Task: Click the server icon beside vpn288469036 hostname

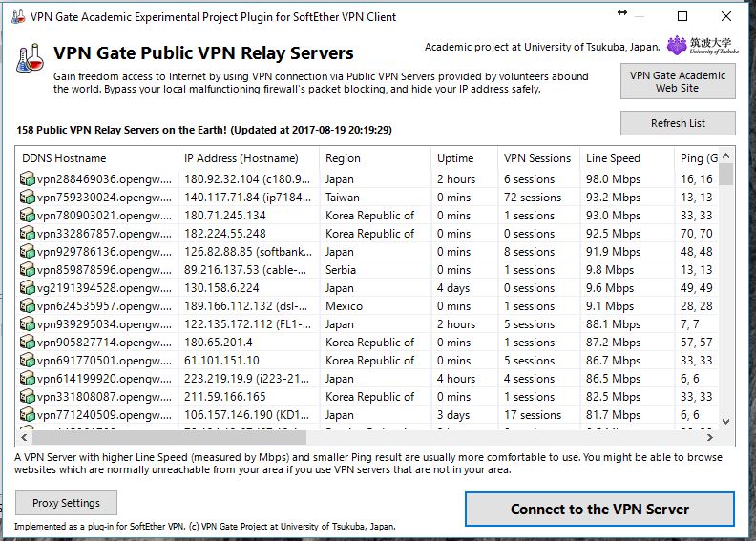Action: point(27,179)
